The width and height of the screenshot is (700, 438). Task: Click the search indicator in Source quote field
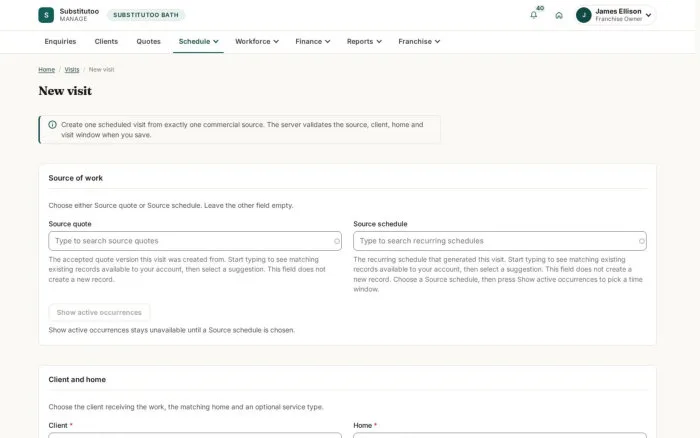click(337, 241)
